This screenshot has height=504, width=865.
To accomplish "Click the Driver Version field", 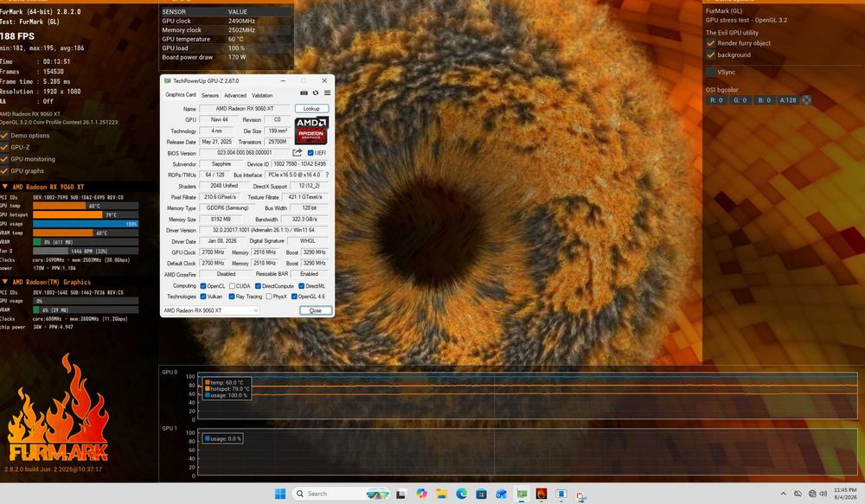I will (264, 230).
